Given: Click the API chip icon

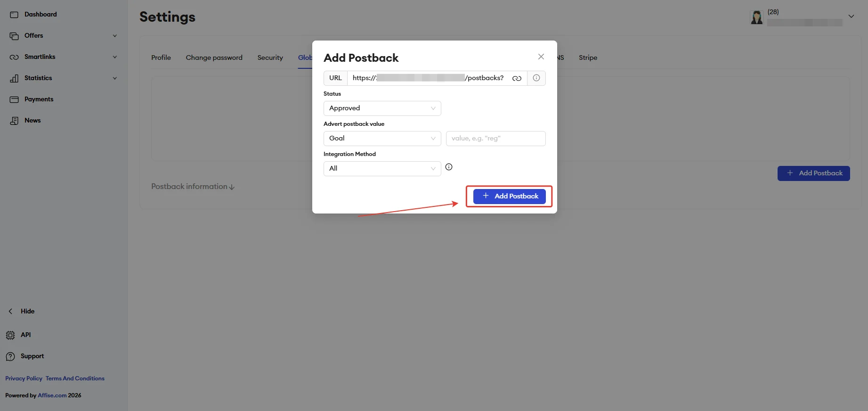Looking at the screenshot, I should 10,335.
